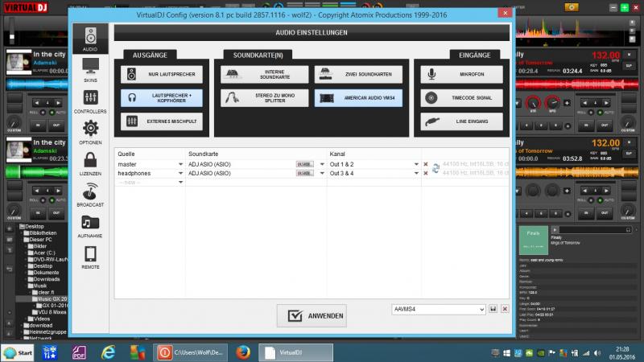Select Nur Lautsprecher output

point(162,74)
